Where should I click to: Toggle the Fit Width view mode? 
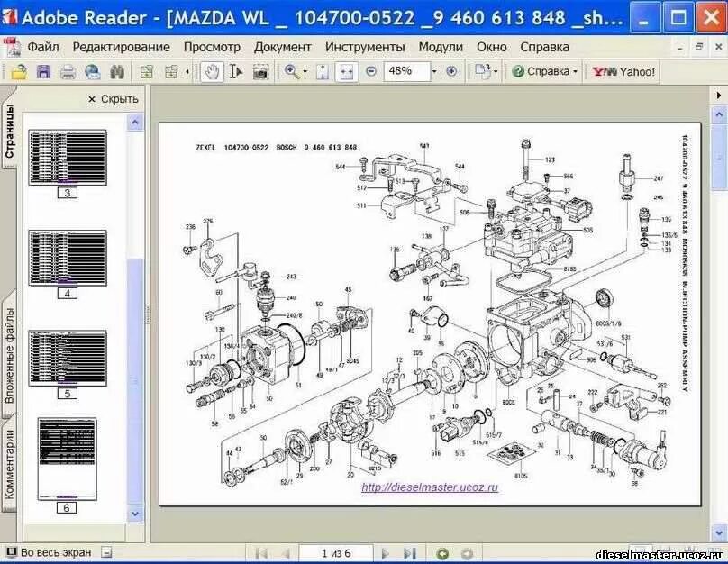348,72
